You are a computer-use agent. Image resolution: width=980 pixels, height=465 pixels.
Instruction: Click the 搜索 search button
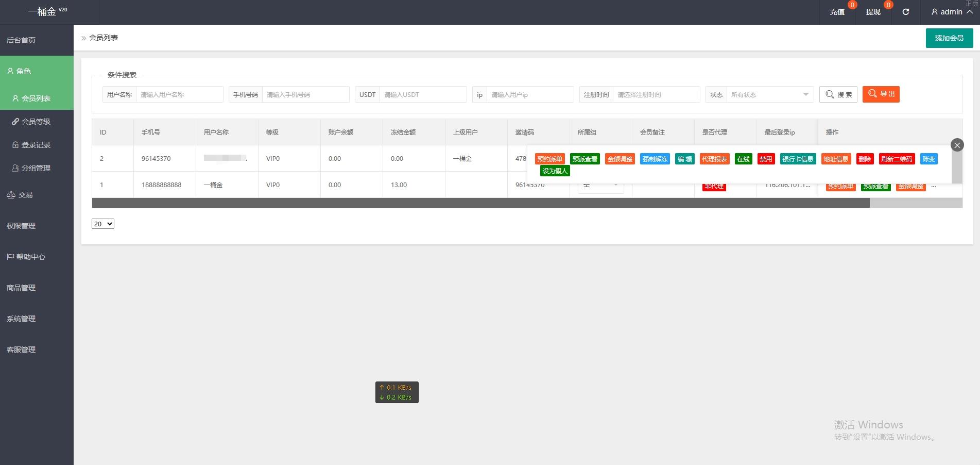coord(838,94)
